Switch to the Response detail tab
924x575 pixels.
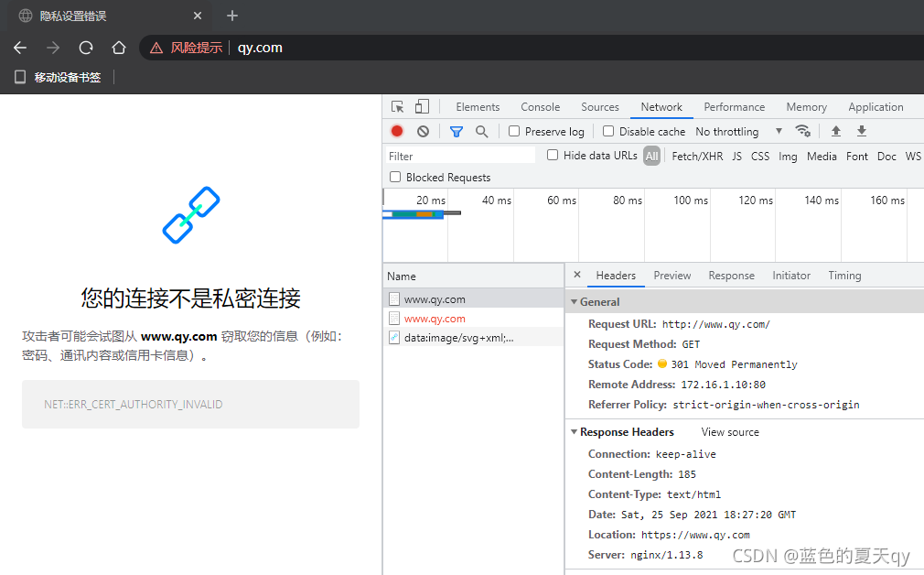pyautogui.click(x=731, y=276)
